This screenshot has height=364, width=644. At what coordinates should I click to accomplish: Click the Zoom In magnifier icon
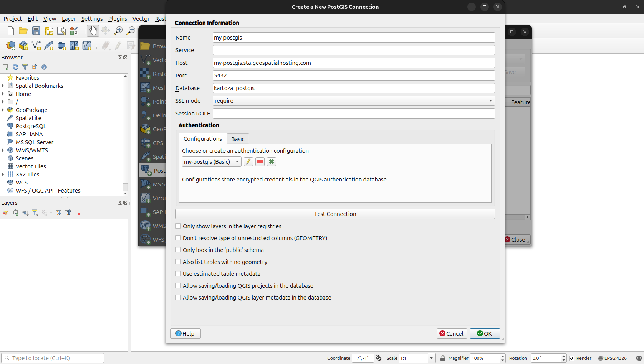pyautogui.click(x=118, y=31)
